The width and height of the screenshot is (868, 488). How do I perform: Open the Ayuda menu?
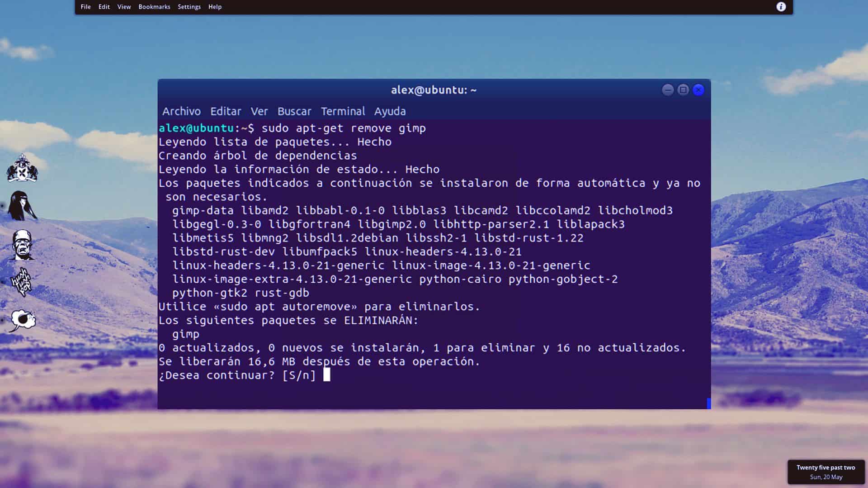point(390,111)
